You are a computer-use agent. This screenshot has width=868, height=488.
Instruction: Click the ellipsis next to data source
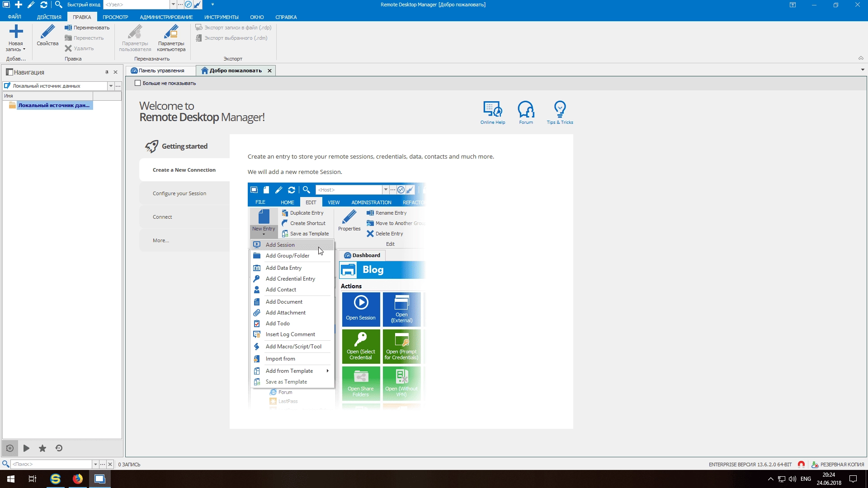118,86
